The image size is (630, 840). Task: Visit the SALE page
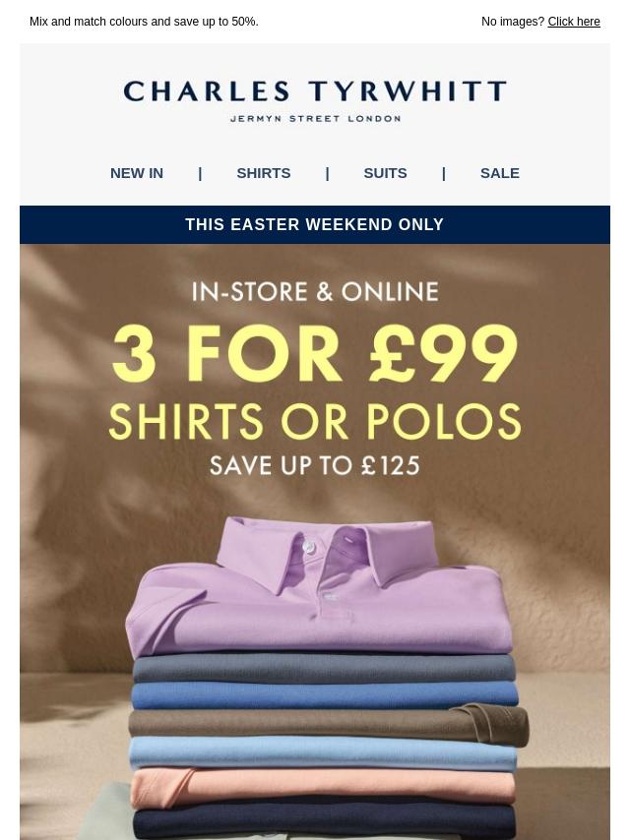coord(500,173)
